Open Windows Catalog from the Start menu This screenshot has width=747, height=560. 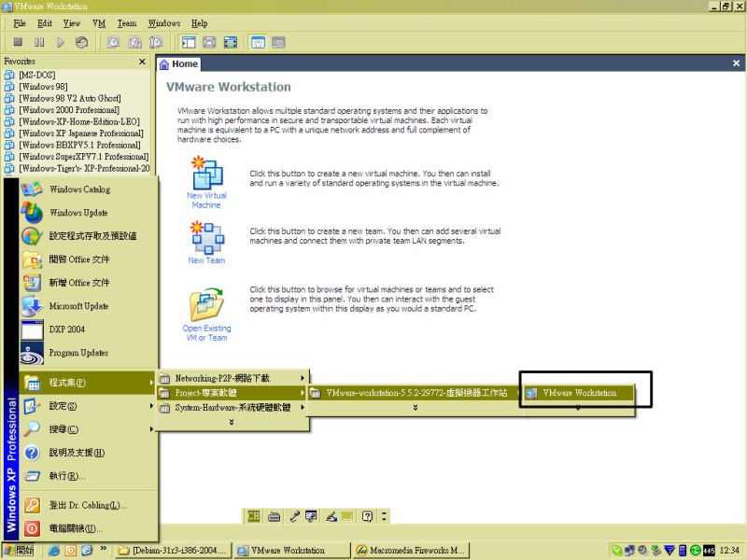[x=88, y=189]
